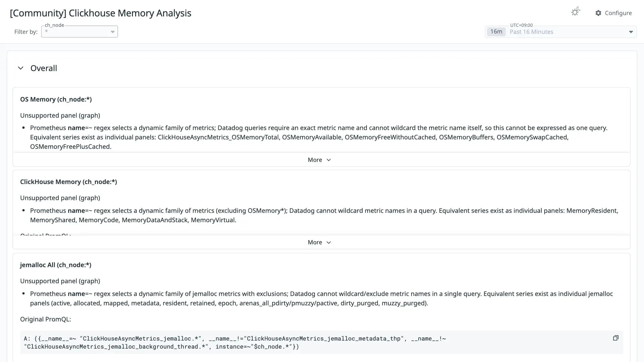The height and width of the screenshot is (362, 644).
Task: Select the dashboard title Clickhouse Memory Analysis
Action: pos(101,13)
